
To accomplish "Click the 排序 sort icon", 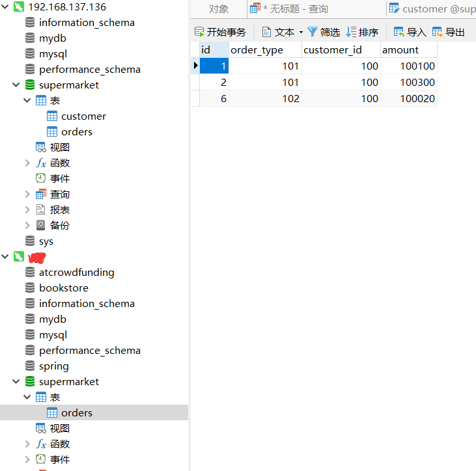I will [351, 32].
